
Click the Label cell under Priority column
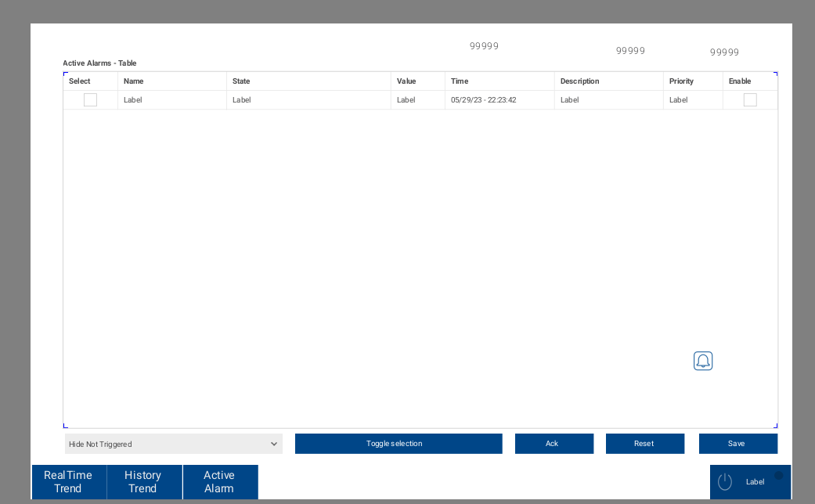pos(693,99)
